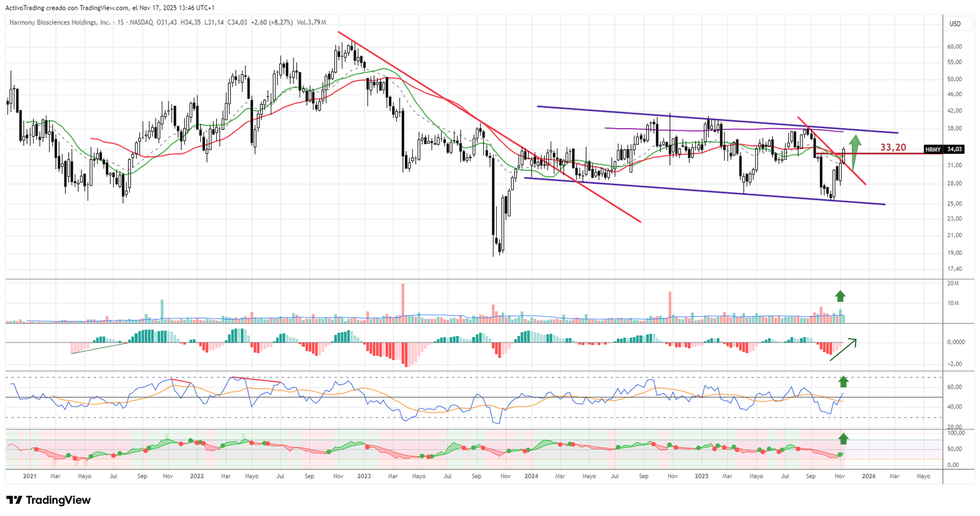Click the 2026 label on time axis
The width and height of the screenshot is (980, 516).
click(869, 476)
